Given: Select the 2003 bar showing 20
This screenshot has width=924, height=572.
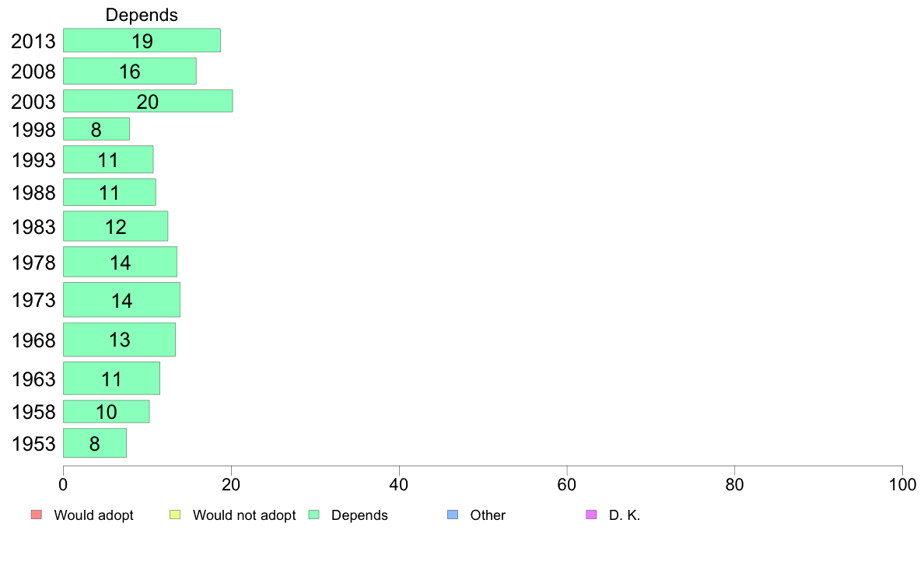Looking at the screenshot, I should click(148, 101).
